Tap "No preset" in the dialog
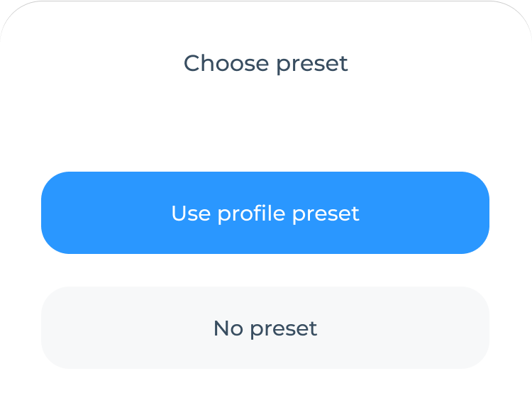Screen dimensions: 532x410 click(x=265, y=328)
